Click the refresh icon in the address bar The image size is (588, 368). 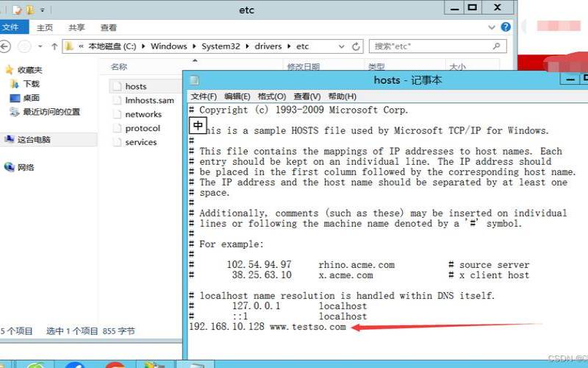coord(356,46)
